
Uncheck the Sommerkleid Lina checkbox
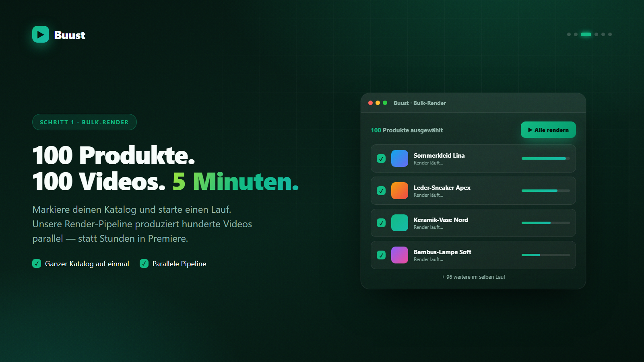[381, 158]
